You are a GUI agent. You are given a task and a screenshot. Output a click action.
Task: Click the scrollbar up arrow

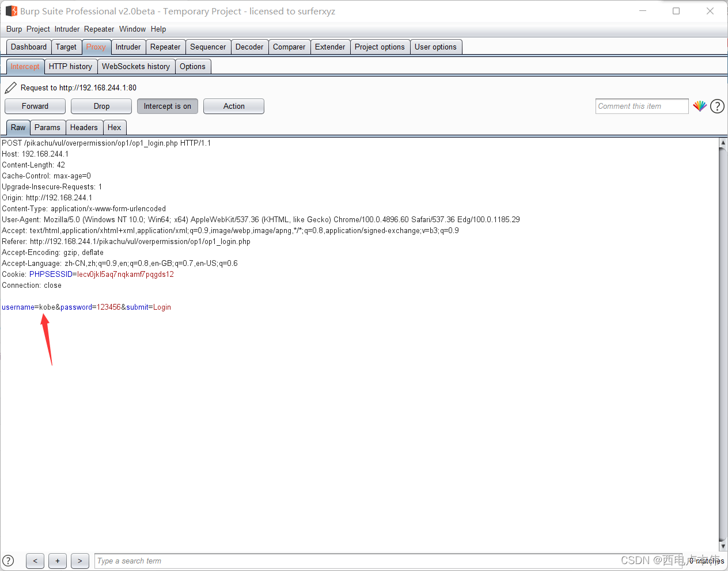[723, 142]
